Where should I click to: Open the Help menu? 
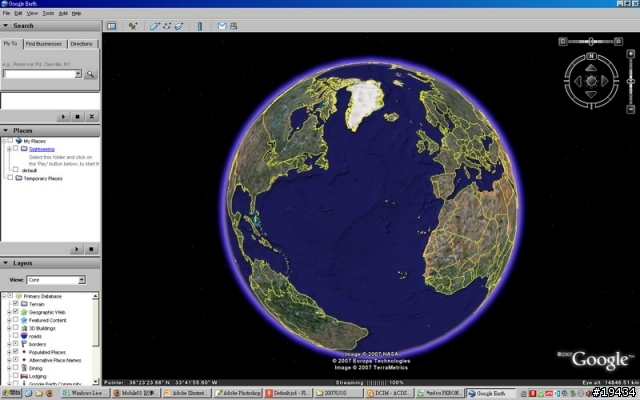pos(76,13)
